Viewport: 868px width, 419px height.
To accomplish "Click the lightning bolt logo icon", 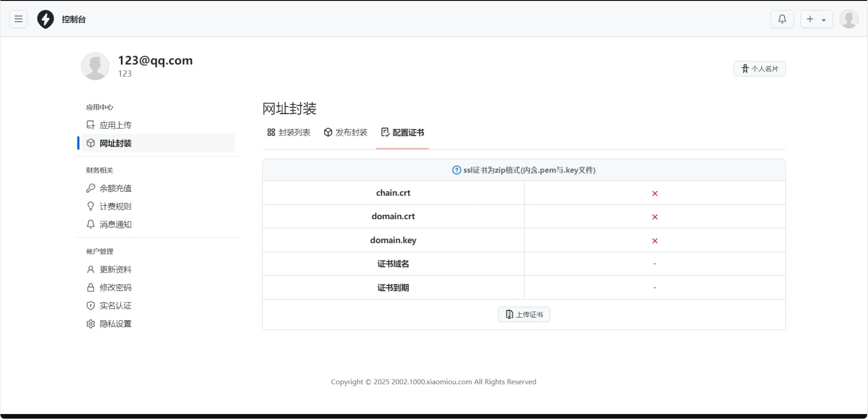I will pyautogui.click(x=45, y=19).
